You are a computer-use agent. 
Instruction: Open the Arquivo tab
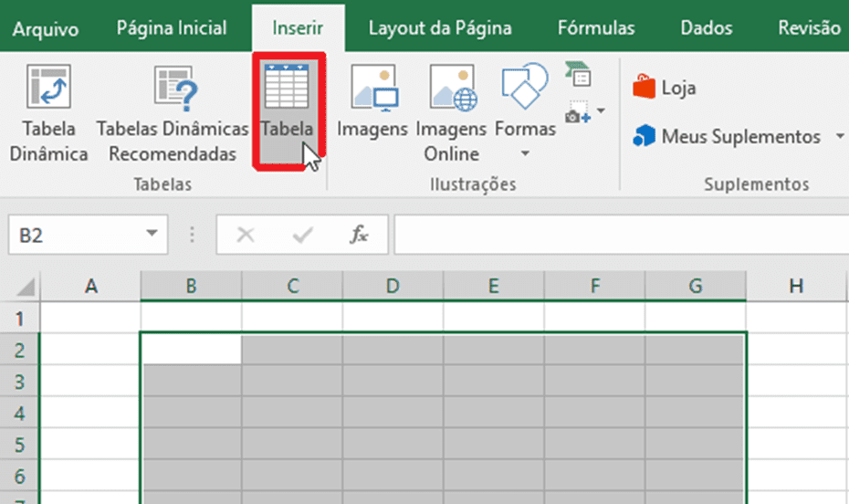(x=46, y=28)
